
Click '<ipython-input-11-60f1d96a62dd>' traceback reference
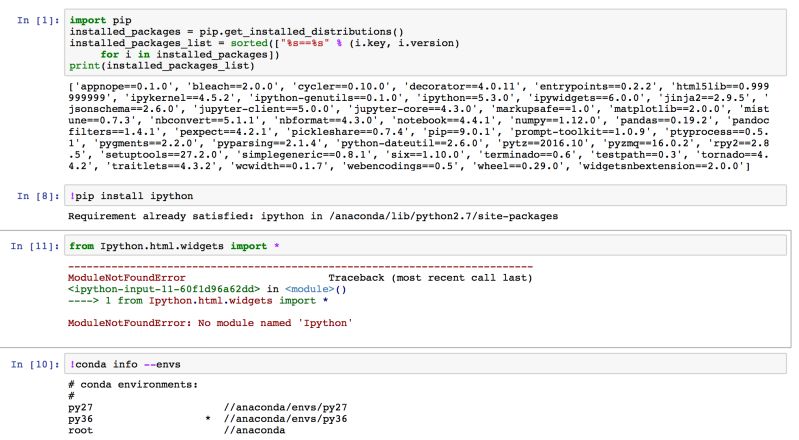pos(164,289)
